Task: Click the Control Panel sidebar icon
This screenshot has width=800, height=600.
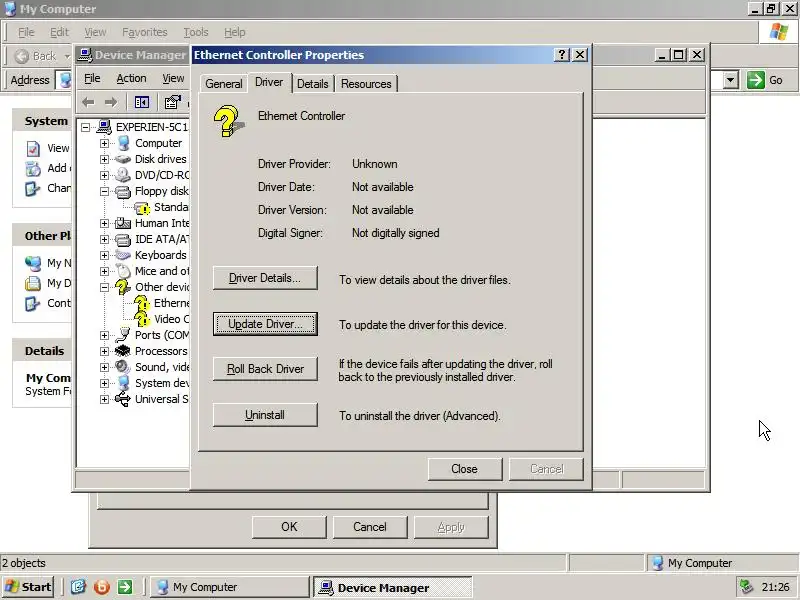Action: point(33,304)
